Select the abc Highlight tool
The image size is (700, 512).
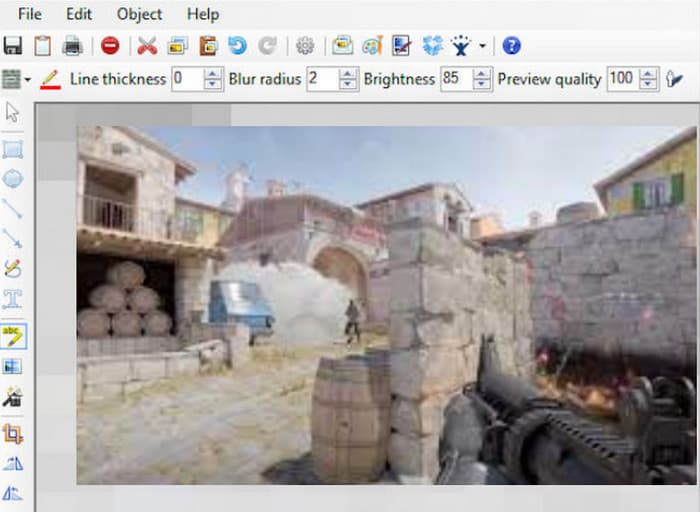(x=14, y=336)
